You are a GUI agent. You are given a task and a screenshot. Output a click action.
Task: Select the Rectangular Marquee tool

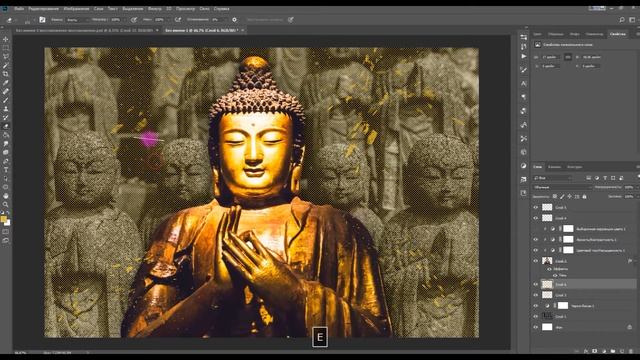click(6, 48)
